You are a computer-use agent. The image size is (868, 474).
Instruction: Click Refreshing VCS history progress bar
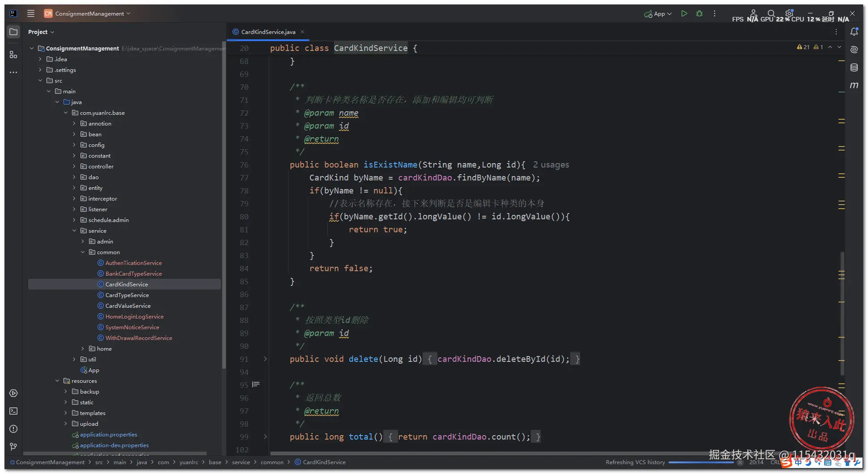click(x=701, y=462)
